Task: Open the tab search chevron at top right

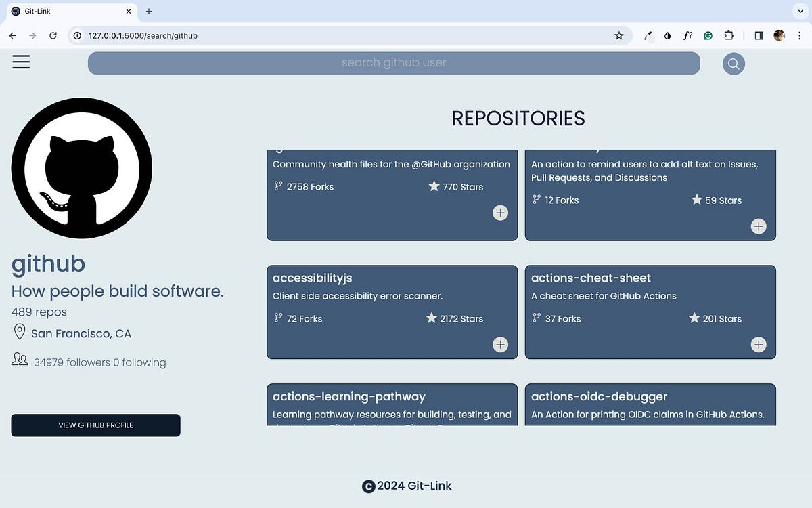Action: [x=800, y=11]
